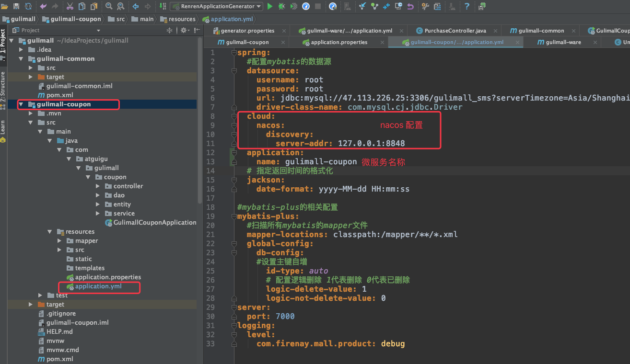630x364 pixels.
Task: Click the application.yml breadcrumb
Action: 227,19
